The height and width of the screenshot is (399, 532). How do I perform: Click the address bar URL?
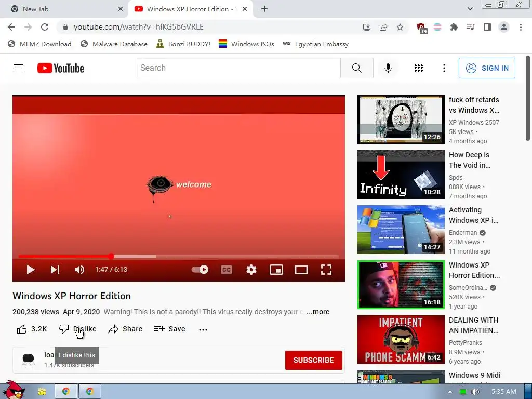[138, 27]
